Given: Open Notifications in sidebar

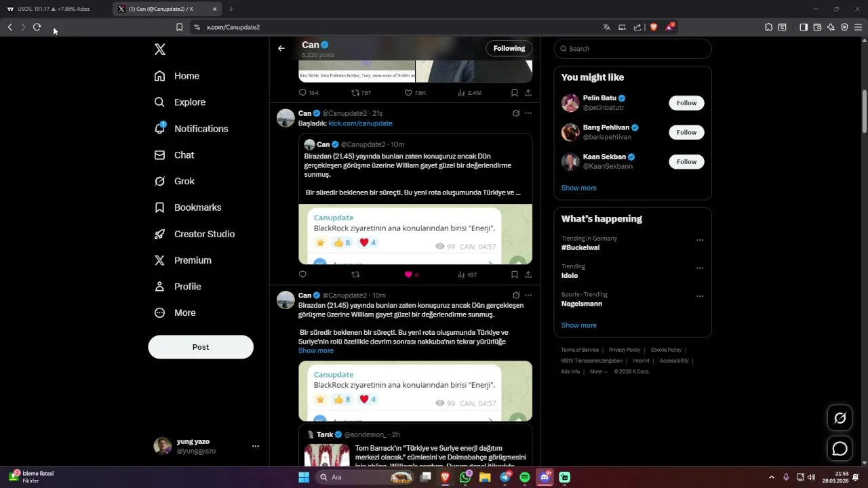Looking at the screenshot, I should pos(191,129).
